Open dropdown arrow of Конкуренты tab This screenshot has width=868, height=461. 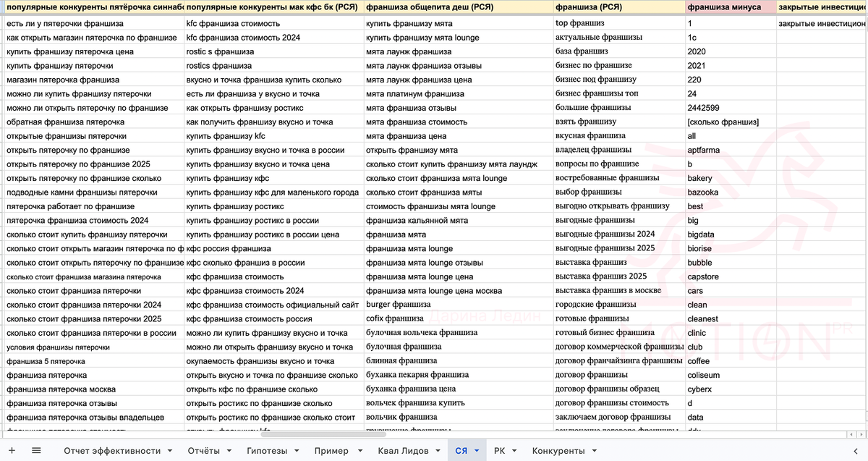(x=594, y=451)
